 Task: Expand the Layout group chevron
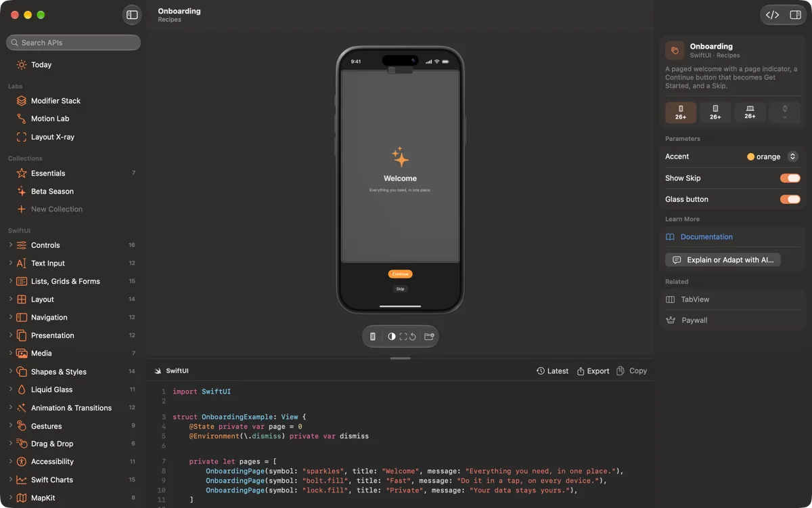pyautogui.click(x=10, y=299)
